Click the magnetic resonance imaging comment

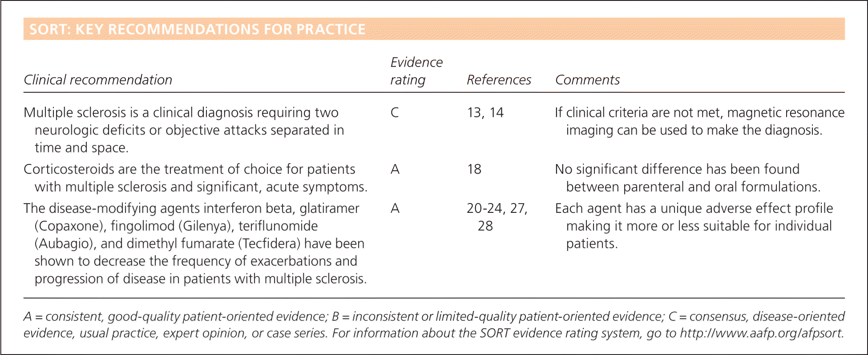(699, 121)
